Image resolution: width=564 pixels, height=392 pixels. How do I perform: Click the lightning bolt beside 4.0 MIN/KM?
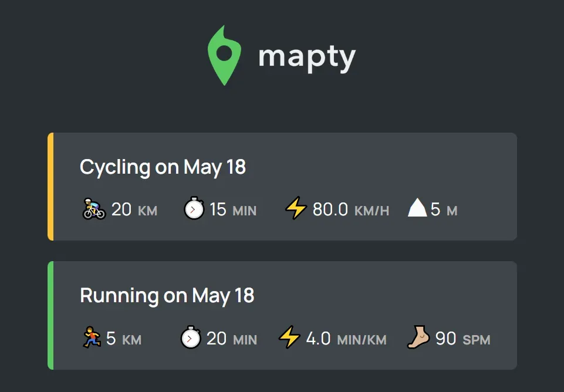click(x=289, y=337)
